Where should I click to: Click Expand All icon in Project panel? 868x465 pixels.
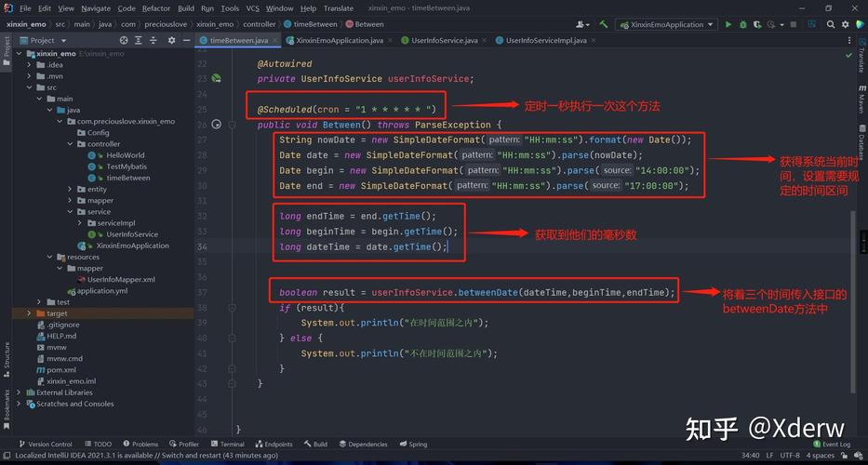(139, 40)
